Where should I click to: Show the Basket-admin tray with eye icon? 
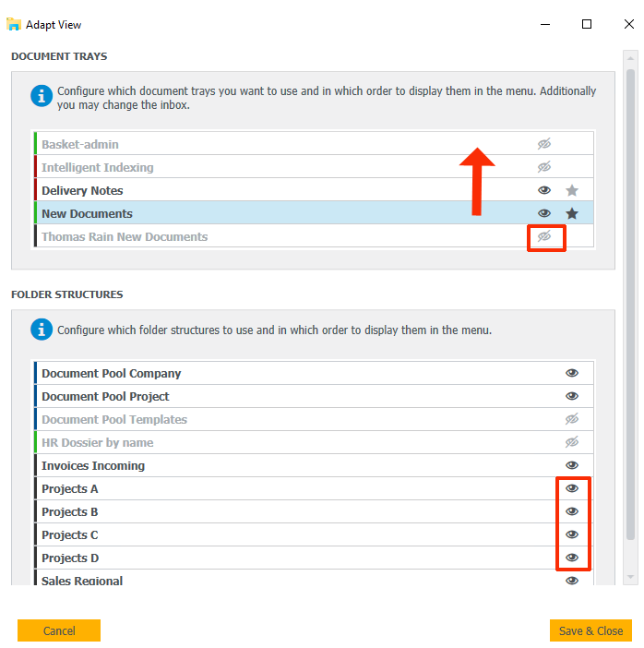click(544, 144)
